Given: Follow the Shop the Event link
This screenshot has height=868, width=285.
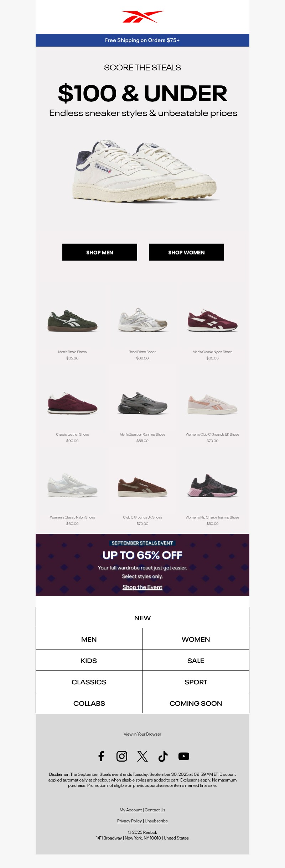Looking at the screenshot, I should coord(142,587).
